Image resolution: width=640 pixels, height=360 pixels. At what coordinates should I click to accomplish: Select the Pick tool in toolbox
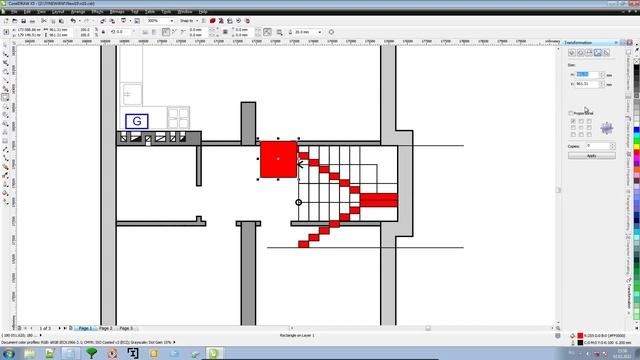click(x=6, y=45)
